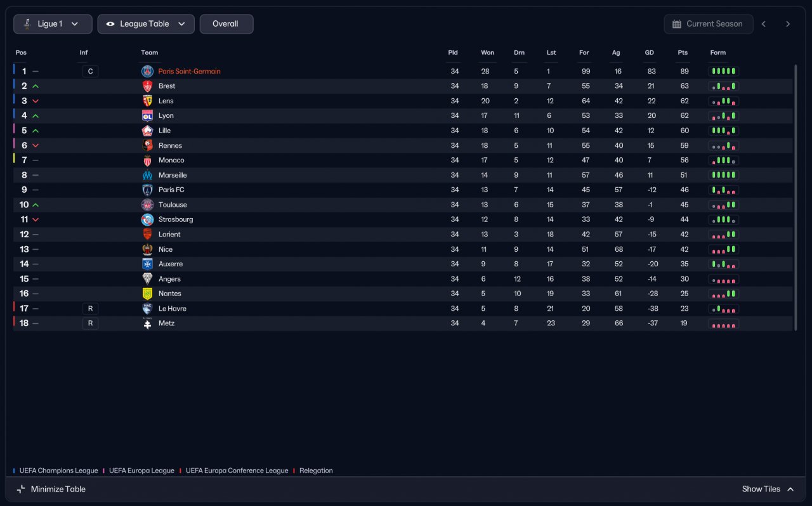Click Paris Saint-Germain goals for 99
The width and height of the screenshot is (812, 506).
(x=586, y=72)
